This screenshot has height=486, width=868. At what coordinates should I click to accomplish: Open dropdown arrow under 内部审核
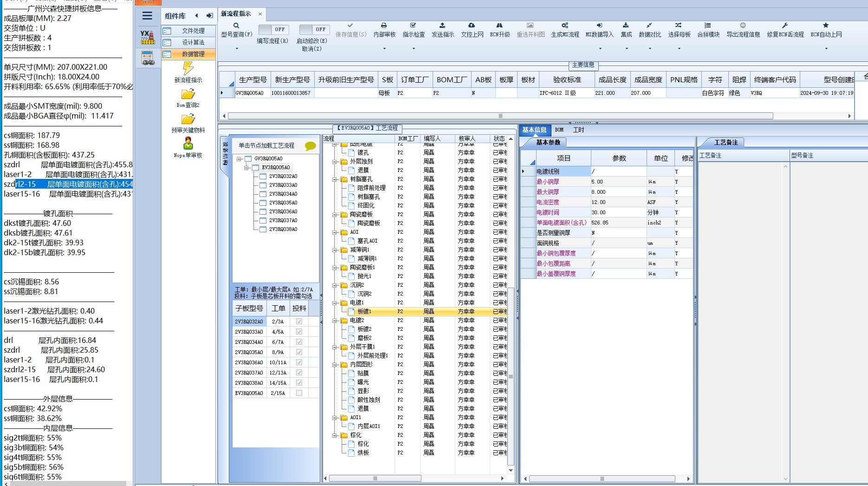[x=384, y=48]
